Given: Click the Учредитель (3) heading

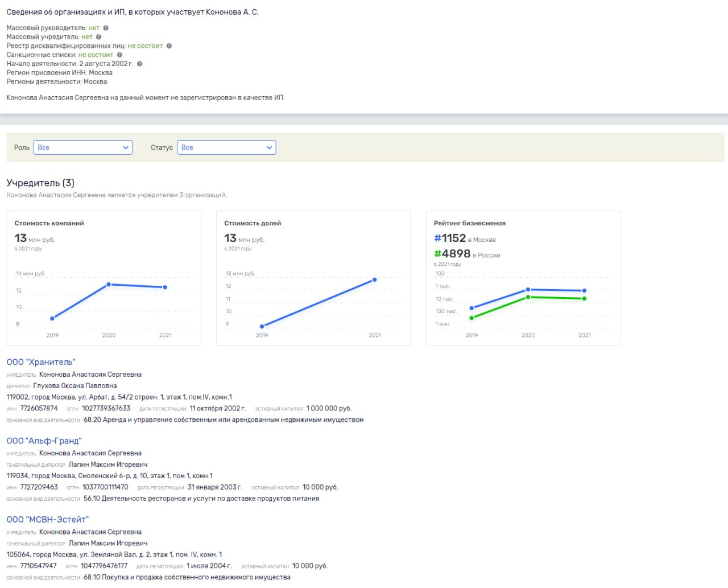Looking at the screenshot, I should point(40,183).
